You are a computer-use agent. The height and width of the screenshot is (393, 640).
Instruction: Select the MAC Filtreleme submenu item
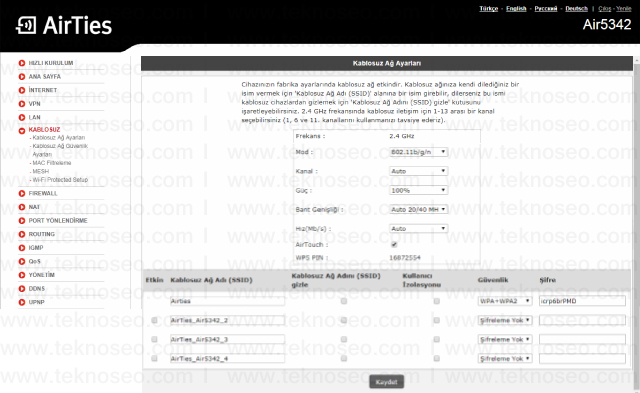[x=52, y=163]
